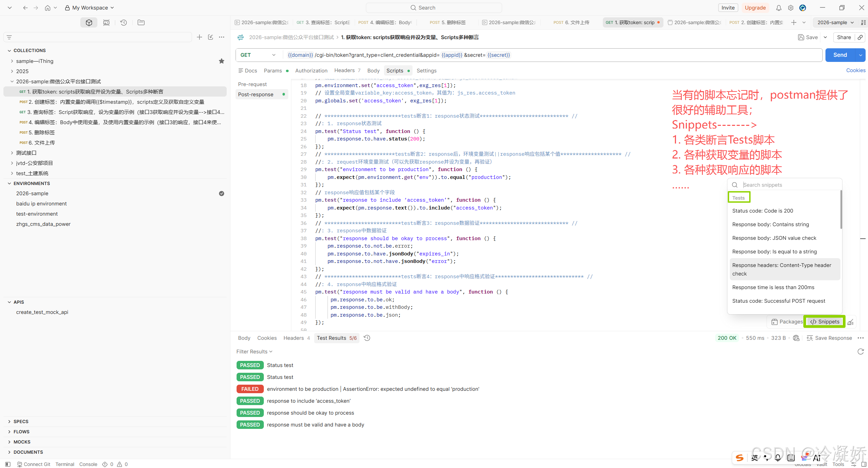Click the Share button
The height and width of the screenshot is (468, 868).
coord(844,37)
